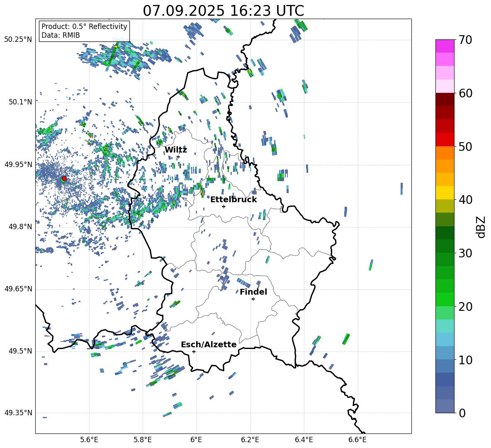Click the cross marker below Findel

[x=253, y=299]
